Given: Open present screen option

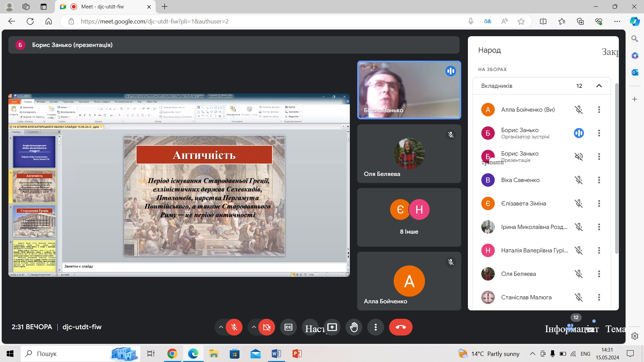Looking at the screenshot, I should pyautogui.click(x=332, y=327).
